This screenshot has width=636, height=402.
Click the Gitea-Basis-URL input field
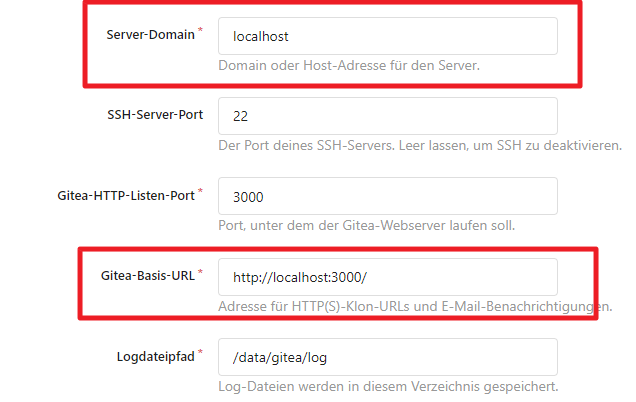388,277
